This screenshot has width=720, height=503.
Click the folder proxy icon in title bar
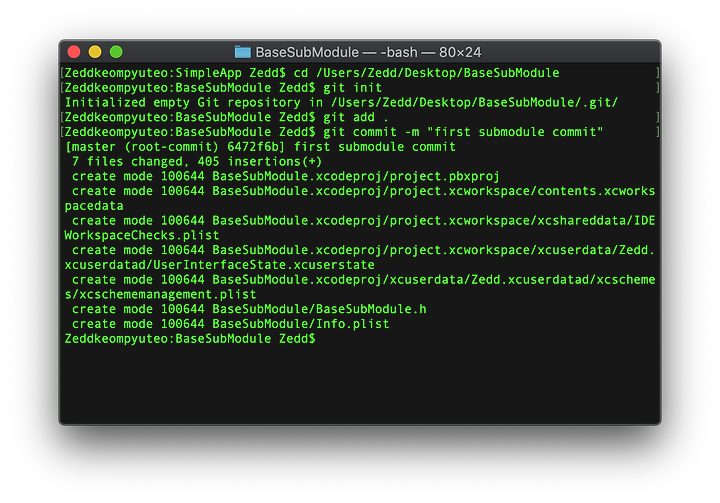(x=242, y=52)
